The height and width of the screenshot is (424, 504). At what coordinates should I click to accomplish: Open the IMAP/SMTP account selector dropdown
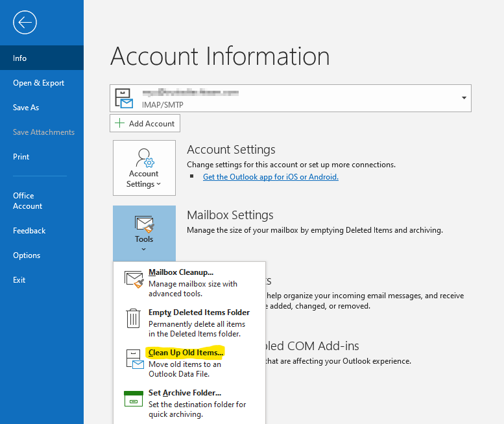[291, 99]
